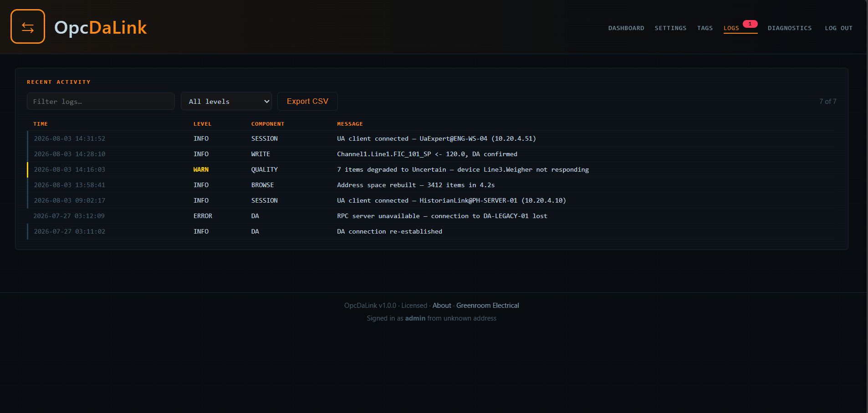Open the About link in the footer
The width and height of the screenshot is (868, 413).
[442, 306]
